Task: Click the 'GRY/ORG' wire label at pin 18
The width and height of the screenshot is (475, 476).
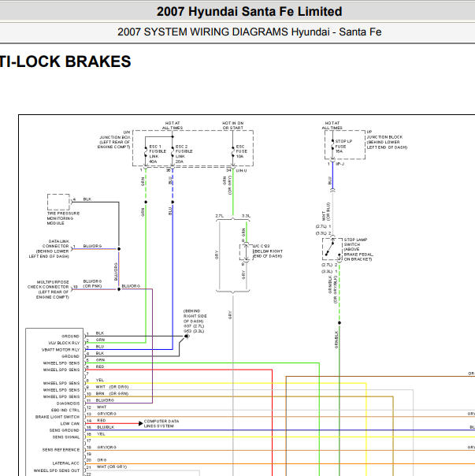Action: (106, 448)
